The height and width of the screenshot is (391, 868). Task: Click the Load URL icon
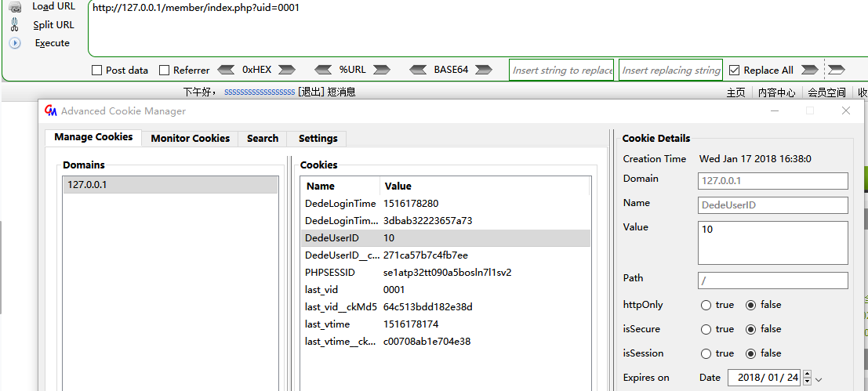15,7
